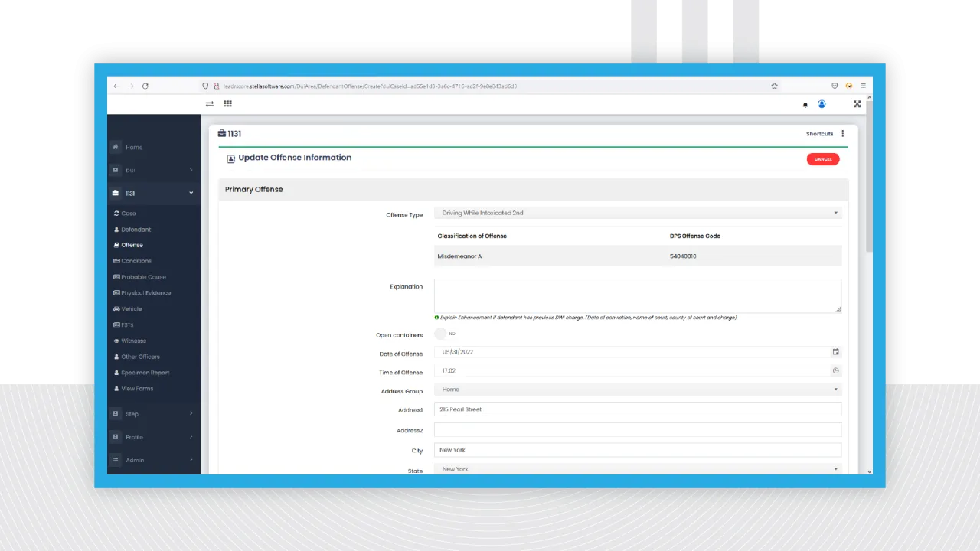Open Physical Evidence in the sidebar
Viewport: 980px width, 551px height.
pos(142,293)
